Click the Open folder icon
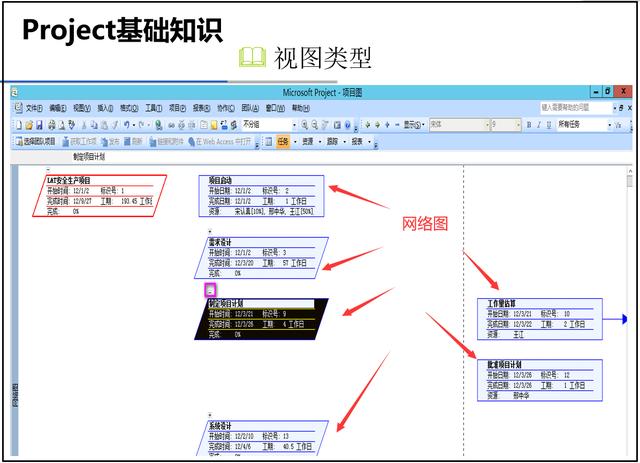 pyautogui.click(x=29, y=125)
